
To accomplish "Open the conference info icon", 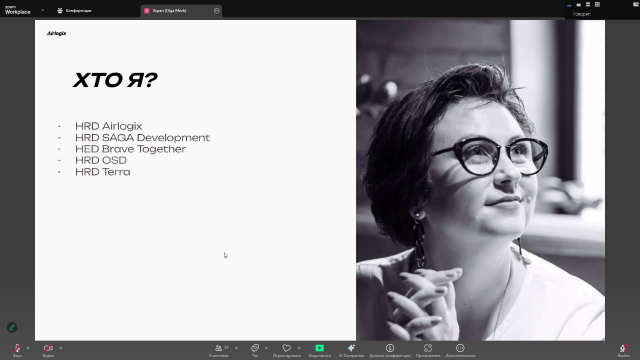I will [x=390, y=348].
